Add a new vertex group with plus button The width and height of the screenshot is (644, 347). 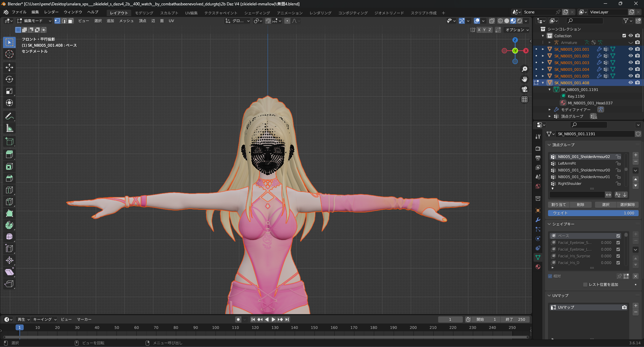pos(635,155)
